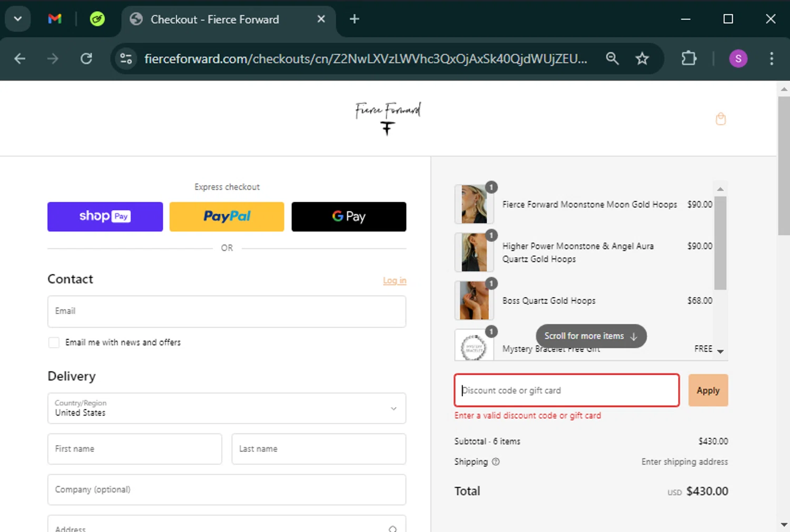Close the Checkout - Fierce Forward tab
790x532 pixels.
click(x=321, y=19)
